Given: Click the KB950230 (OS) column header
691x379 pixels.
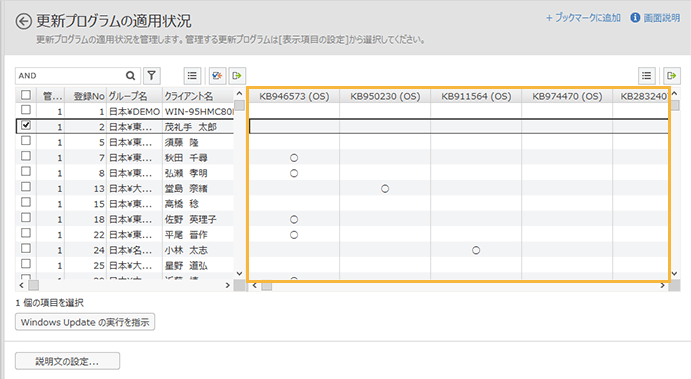Looking at the screenshot, I should click(x=385, y=96).
